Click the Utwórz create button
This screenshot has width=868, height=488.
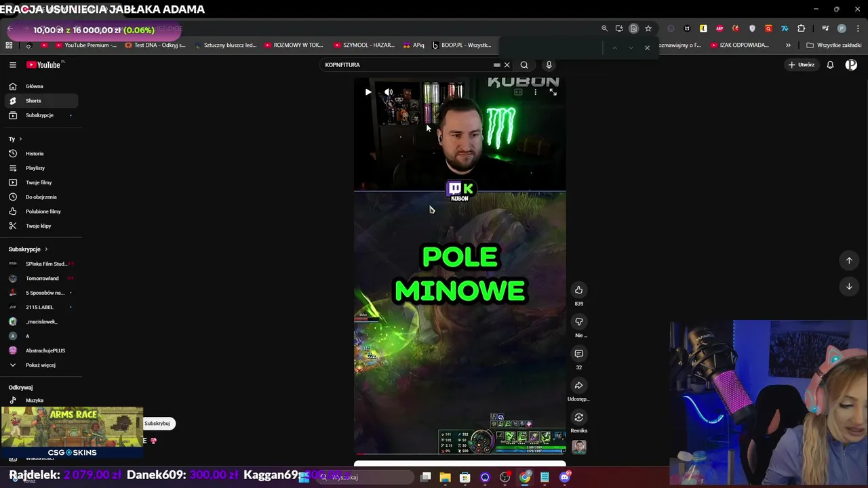pos(801,65)
